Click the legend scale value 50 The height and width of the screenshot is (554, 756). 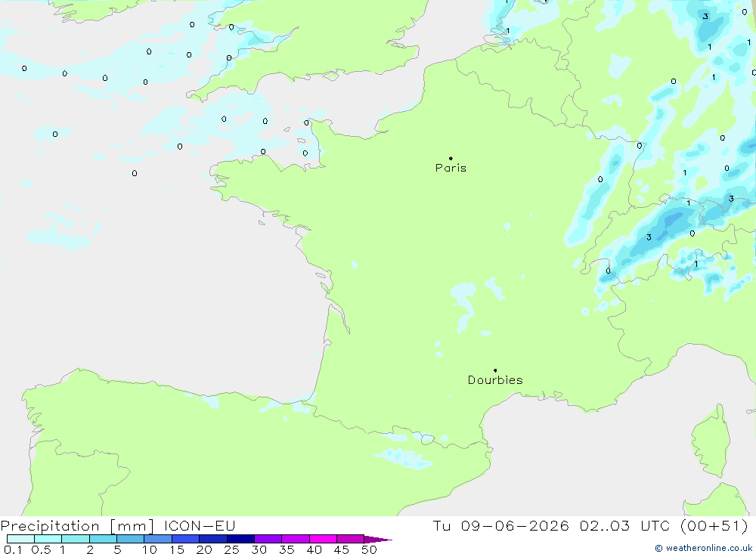[369, 549]
